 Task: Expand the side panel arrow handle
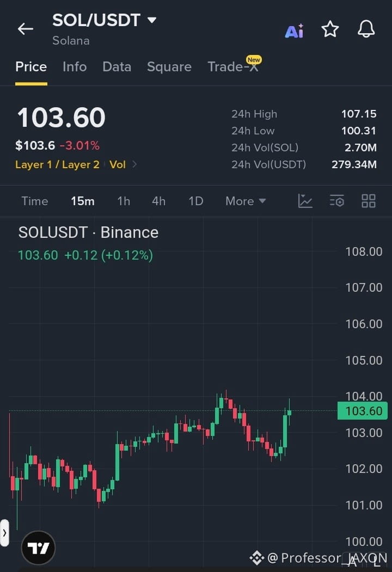coord(4,533)
